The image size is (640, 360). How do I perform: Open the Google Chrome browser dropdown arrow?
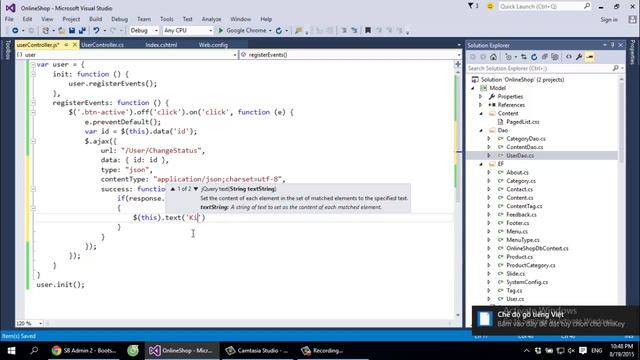click(270, 31)
